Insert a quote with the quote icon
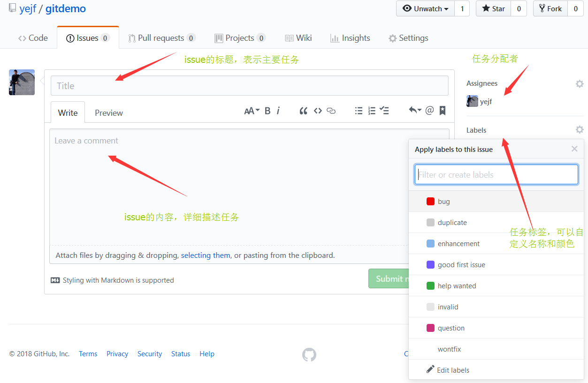This screenshot has width=588, height=383. 304,111
